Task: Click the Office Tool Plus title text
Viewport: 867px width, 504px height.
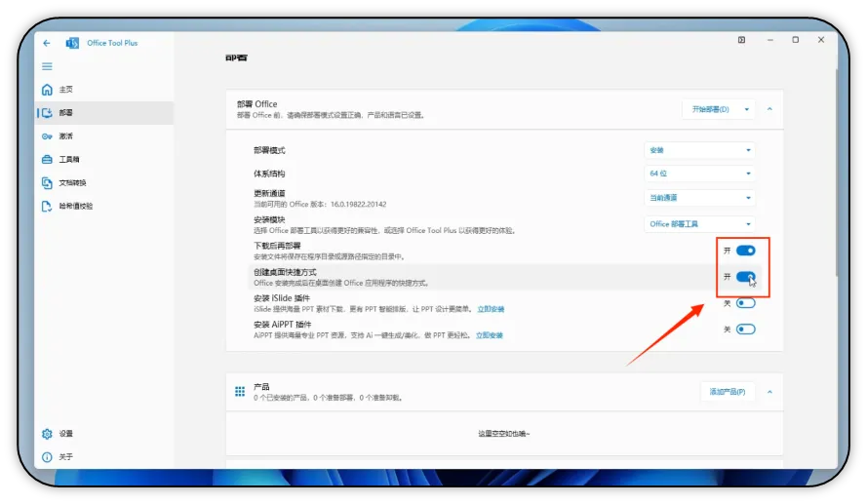Action: pyautogui.click(x=112, y=43)
